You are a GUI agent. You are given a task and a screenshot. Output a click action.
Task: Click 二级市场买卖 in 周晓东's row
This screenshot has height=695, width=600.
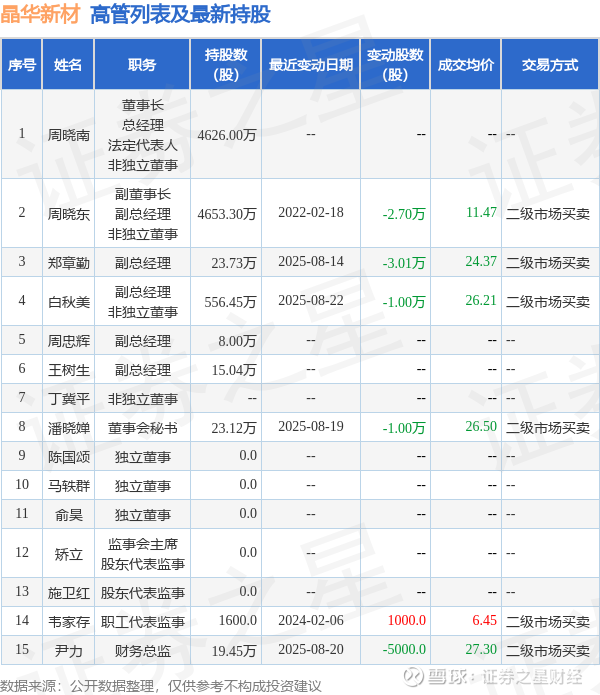548,214
